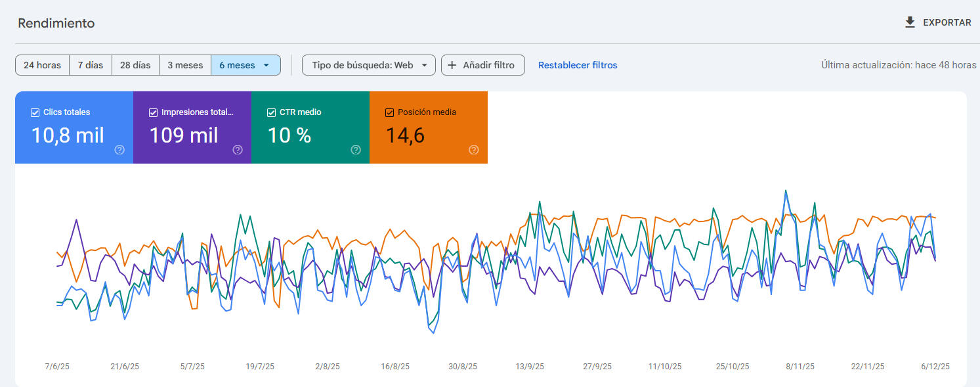Click the export download icon
This screenshot has height=387, width=980.
click(910, 22)
